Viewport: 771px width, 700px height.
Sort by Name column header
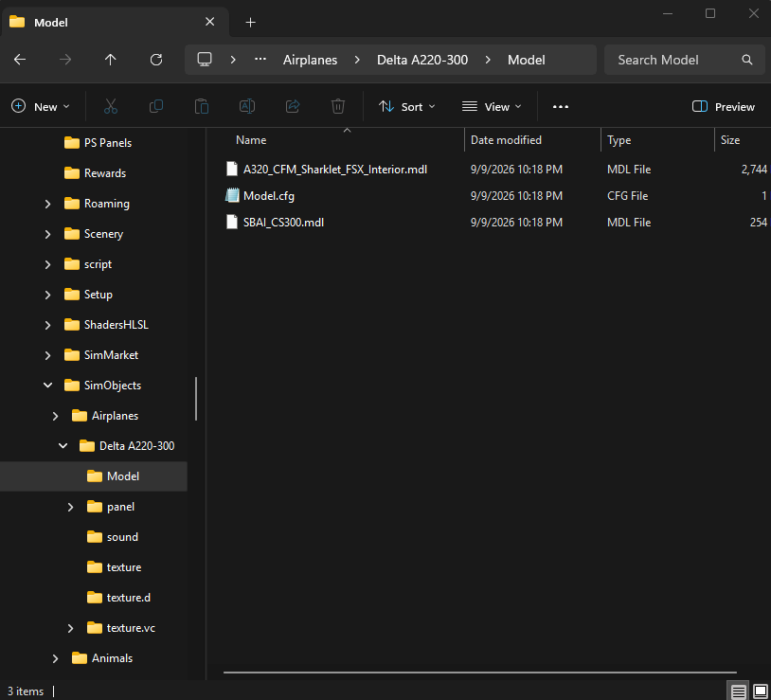[251, 140]
